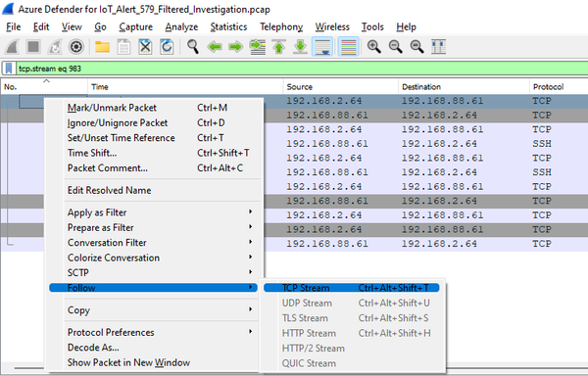Jump to the last packet icon
The width and height of the screenshot is (588, 376).
301,47
